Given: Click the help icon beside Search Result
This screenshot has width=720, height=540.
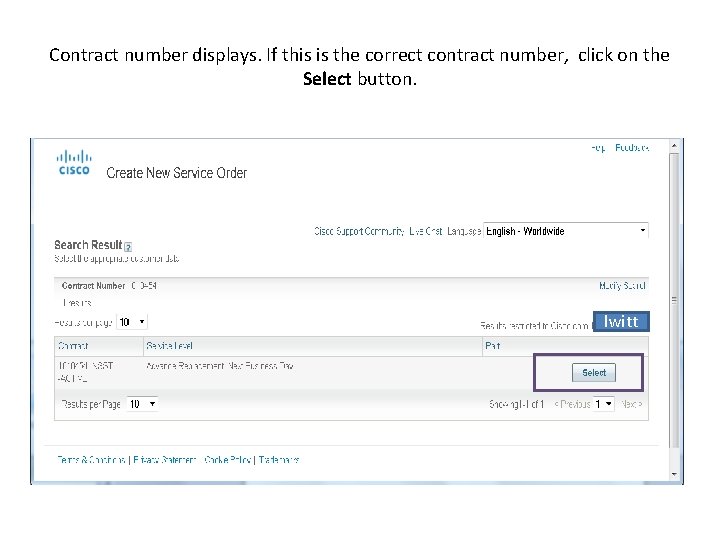Looking at the screenshot, I should (x=128, y=247).
